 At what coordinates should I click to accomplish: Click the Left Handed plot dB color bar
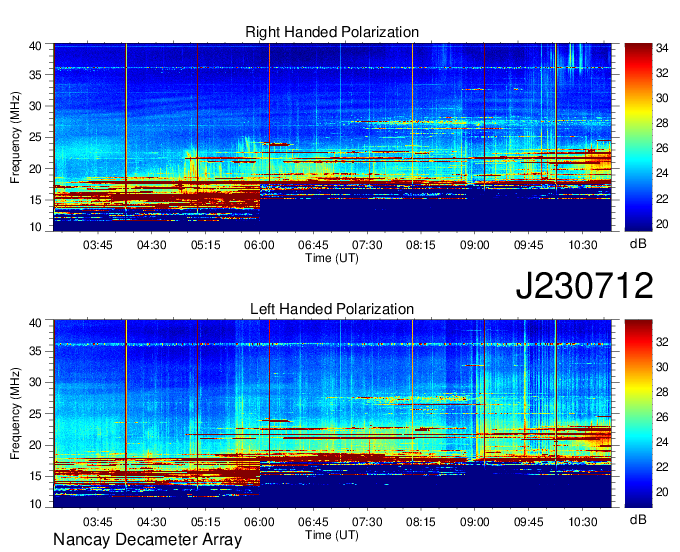[x=638, y=414]
